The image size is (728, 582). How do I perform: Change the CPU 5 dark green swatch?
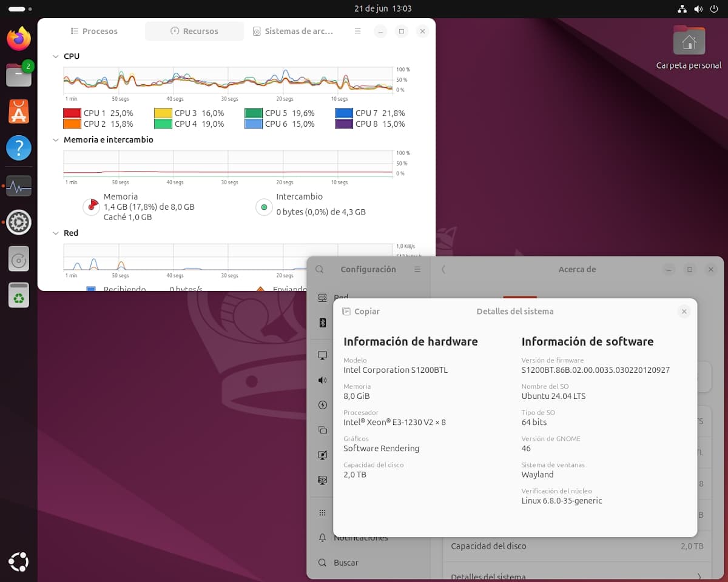(254, 113)
